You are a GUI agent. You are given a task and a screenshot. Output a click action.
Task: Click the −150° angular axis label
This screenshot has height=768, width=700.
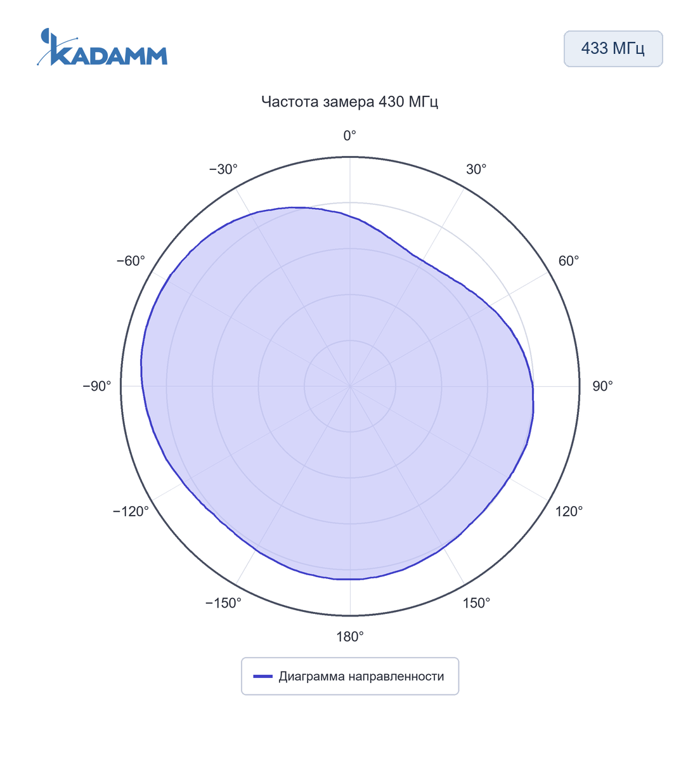(223, 603)
